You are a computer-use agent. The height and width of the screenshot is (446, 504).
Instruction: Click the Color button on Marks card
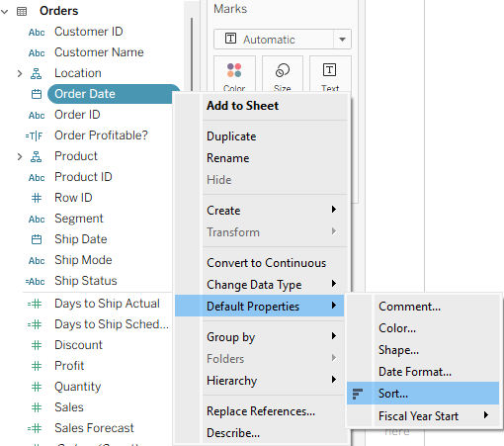coord(234,74)
